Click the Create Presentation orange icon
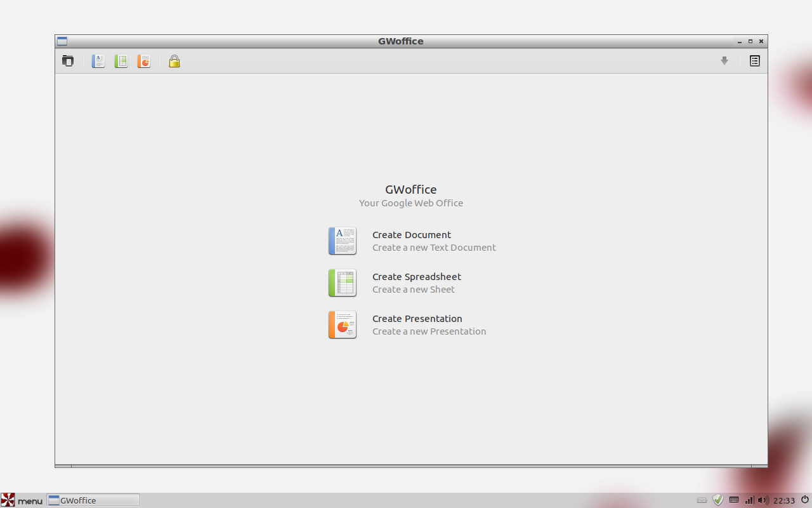This screenshot has height=508, width=812. point(343,324)
